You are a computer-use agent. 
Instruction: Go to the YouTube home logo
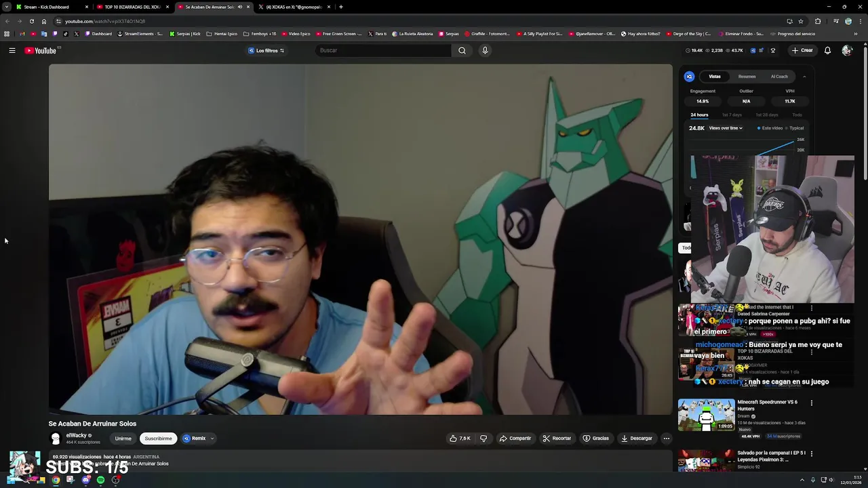click(x=41, y=50)
